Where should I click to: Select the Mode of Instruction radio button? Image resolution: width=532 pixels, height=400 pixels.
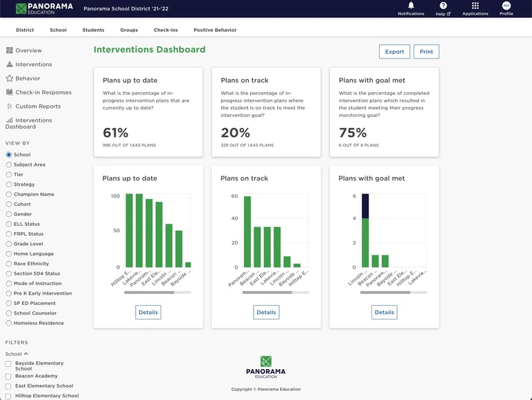point(9,284)
